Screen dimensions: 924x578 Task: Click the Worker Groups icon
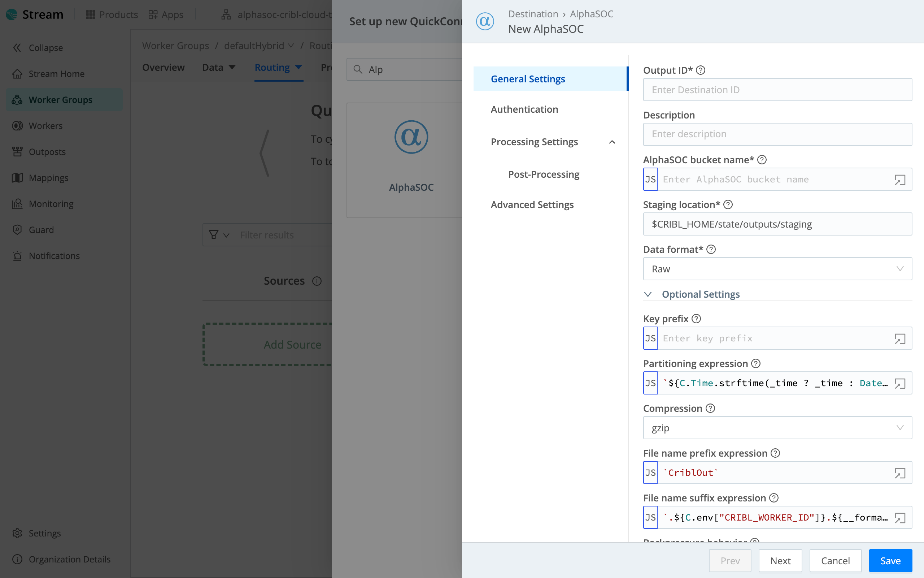pos(17,100)
